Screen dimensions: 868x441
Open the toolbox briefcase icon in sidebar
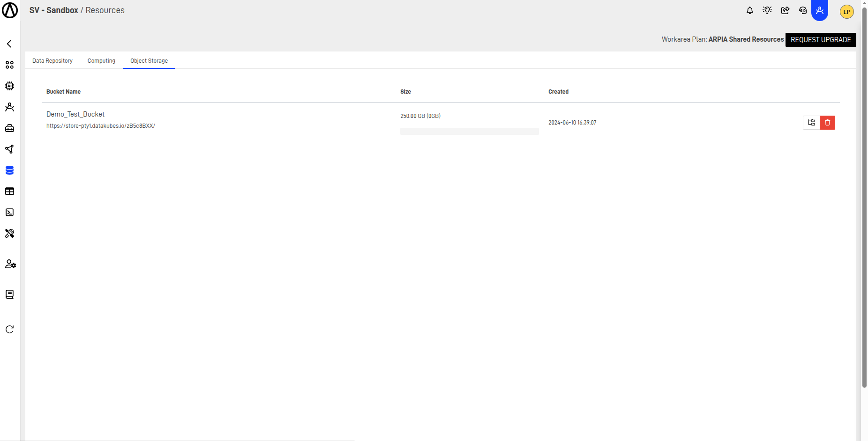tap(9, 128)
